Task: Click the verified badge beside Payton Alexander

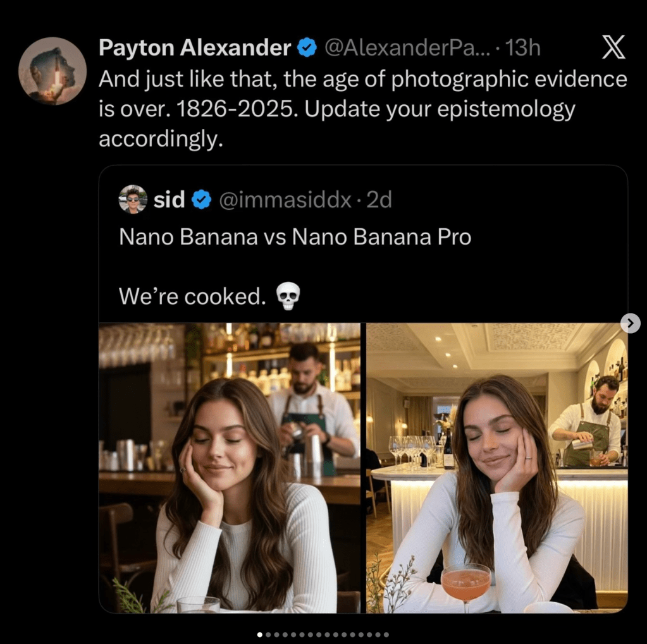Action: pyautogui.click(x=307, y=47)
